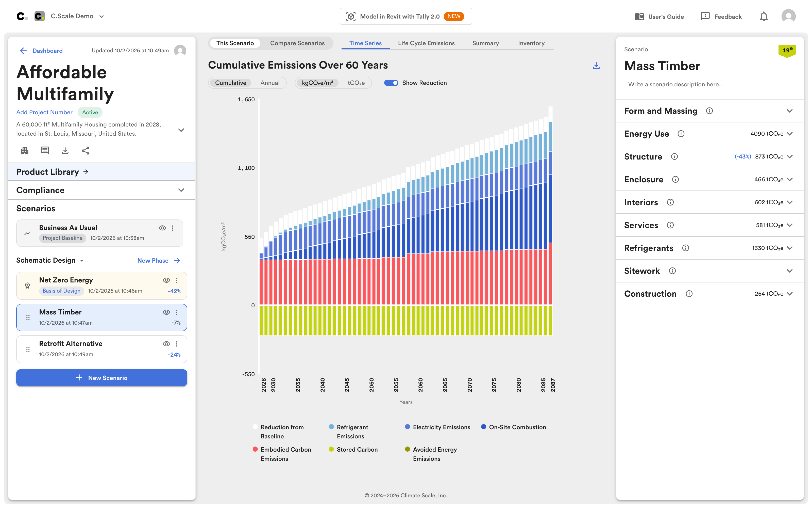This screenshot has height=508, width=812.
Task: Toggle Business As Usual visibility eye
Action: (x=162, y=228)
